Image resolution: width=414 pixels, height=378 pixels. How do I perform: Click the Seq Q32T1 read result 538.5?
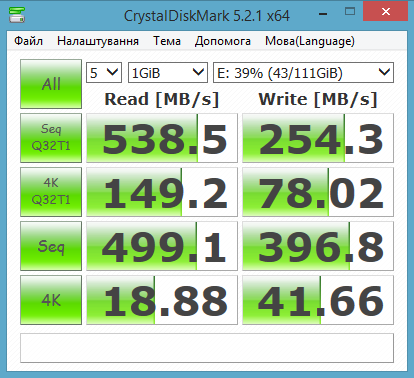[x=162, y=138]
